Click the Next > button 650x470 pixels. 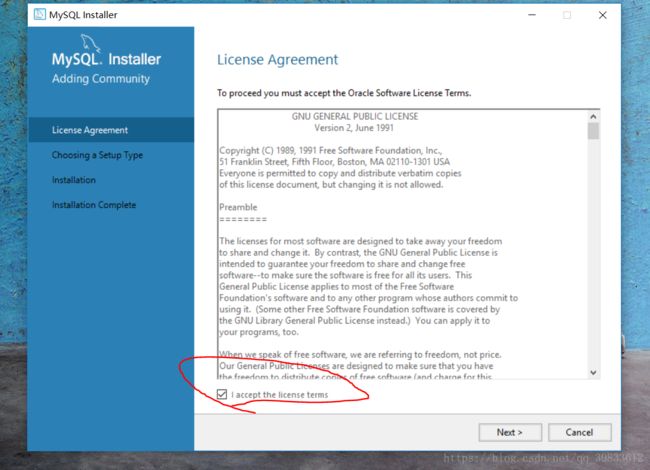click(510, 432)
